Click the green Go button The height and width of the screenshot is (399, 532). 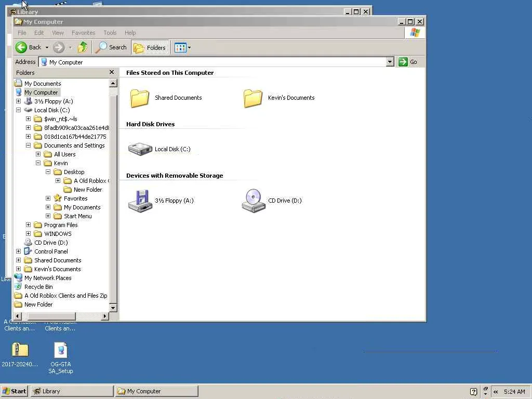click(408, 62)
